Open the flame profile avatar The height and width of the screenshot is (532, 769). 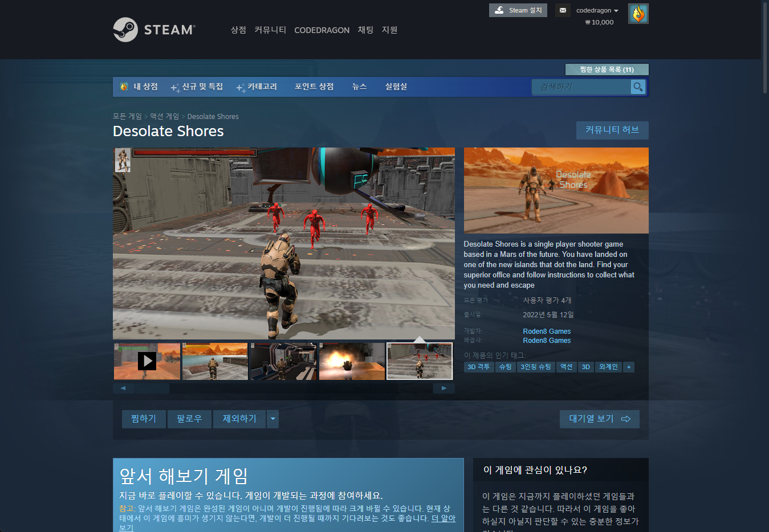pos(638,14)
